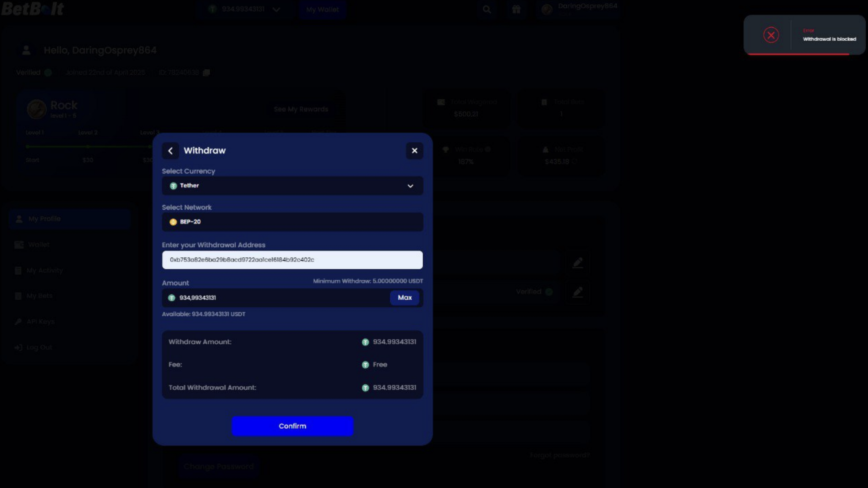This screenshot has width=868, height=488.
Task: Copy the user ID using copy icon
Action: tap(207, 73)
